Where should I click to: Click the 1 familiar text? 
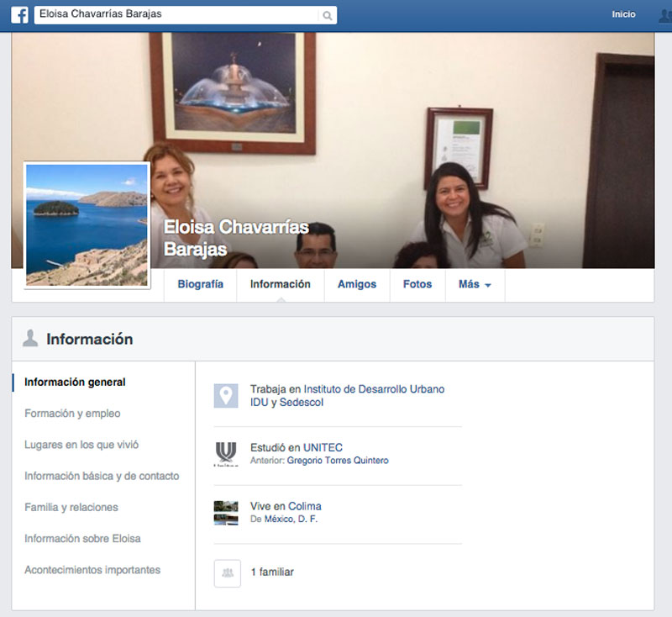(272, 572)
